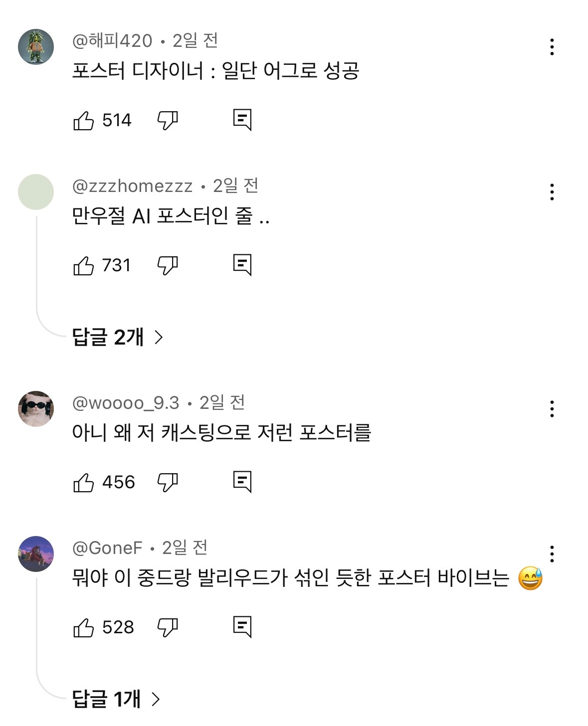588x726 pixels.
Task: Dislike the @woooo_9.3 comment
Action: click(168, 483)
